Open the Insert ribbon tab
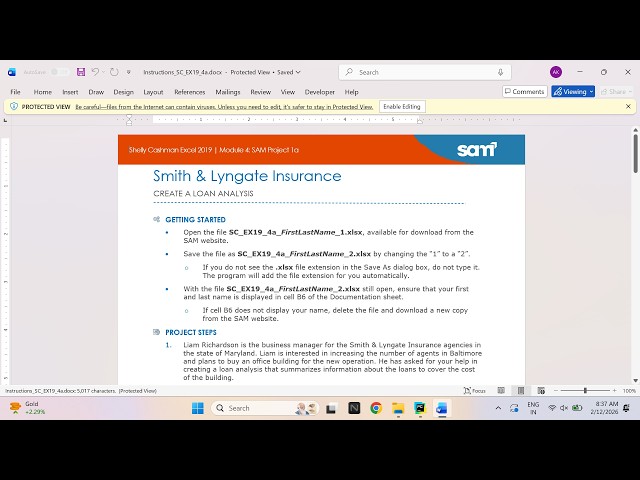 click(x=70, y=92)
